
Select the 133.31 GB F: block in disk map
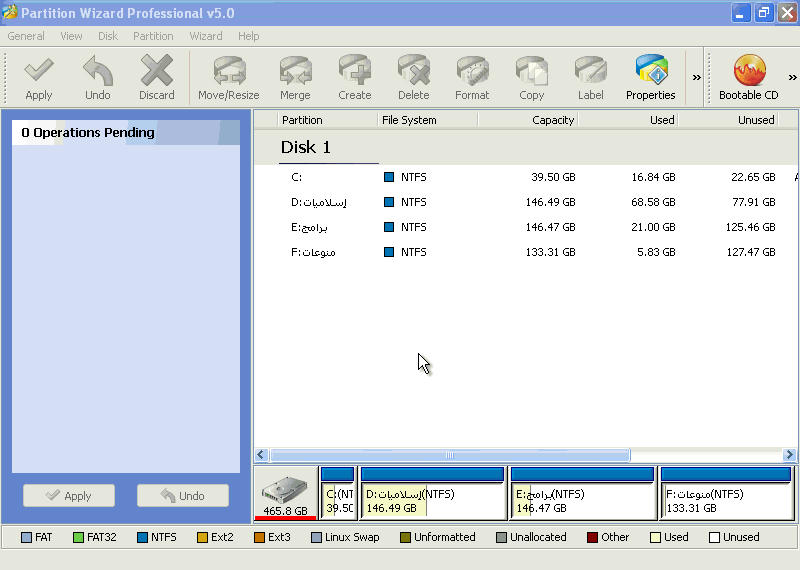(726, 493)
